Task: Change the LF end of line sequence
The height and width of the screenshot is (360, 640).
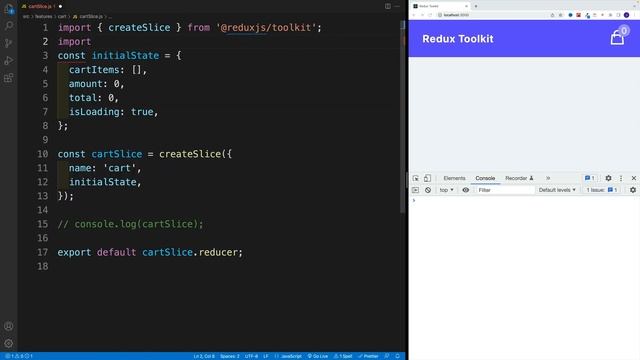Action: point(266,356)
